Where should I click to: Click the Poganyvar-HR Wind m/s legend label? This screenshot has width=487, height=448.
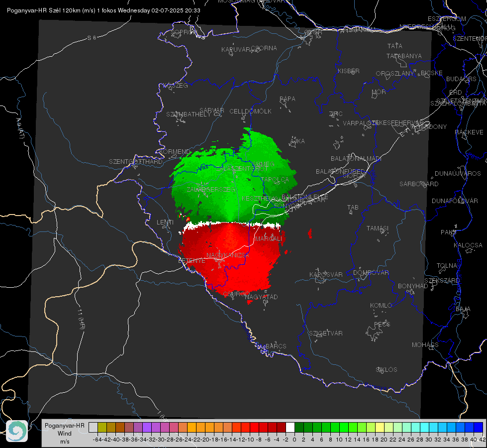pyautogui.click(x=65, y=434)
